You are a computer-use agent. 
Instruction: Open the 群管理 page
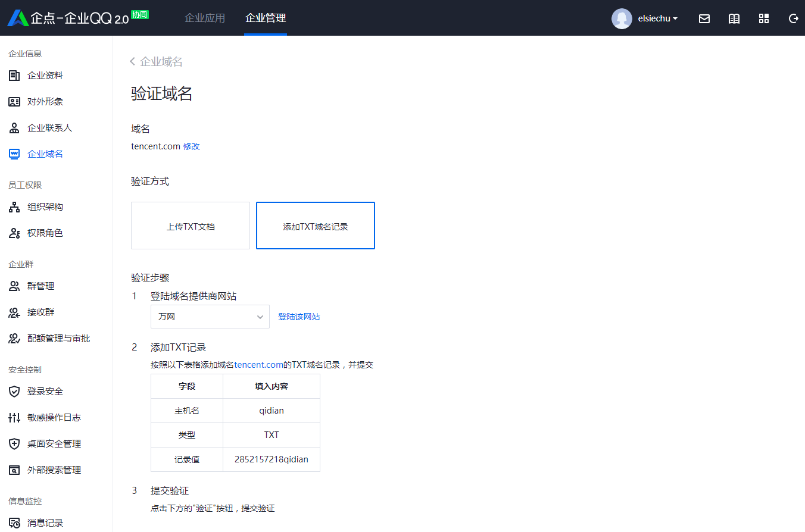(x=42, y=286)
